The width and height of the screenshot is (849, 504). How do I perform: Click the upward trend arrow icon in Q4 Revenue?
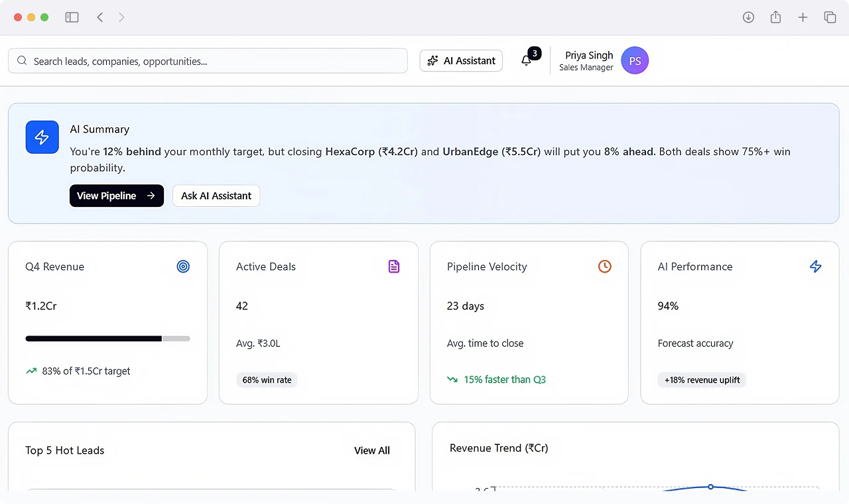coord(31,371)
